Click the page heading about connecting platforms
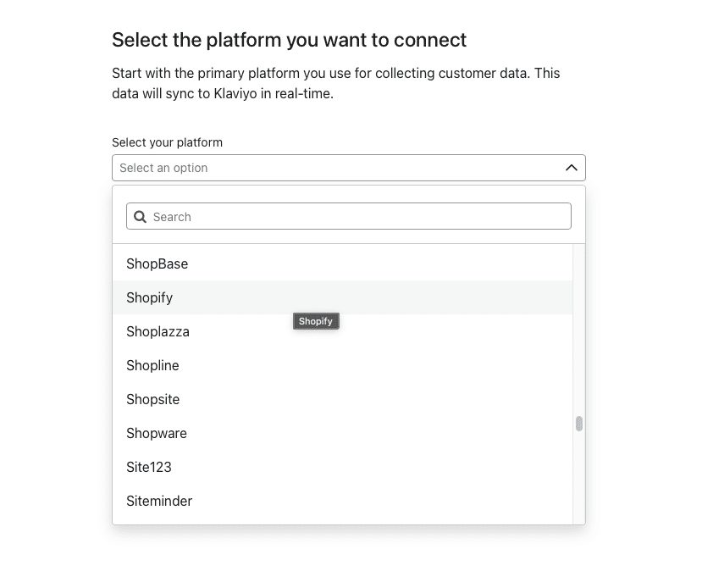This screenshot has height=588, width=702. pyautogui.click(x=289, y=40)
